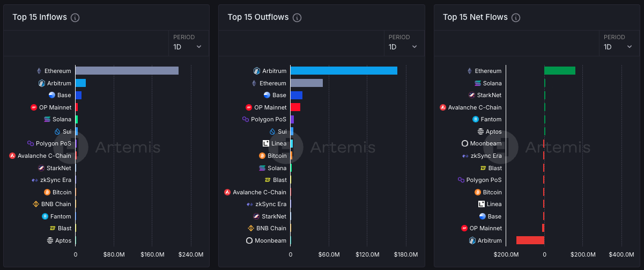
Task: Click the red Arbitrum net flow bar
Action: [530, 240]
